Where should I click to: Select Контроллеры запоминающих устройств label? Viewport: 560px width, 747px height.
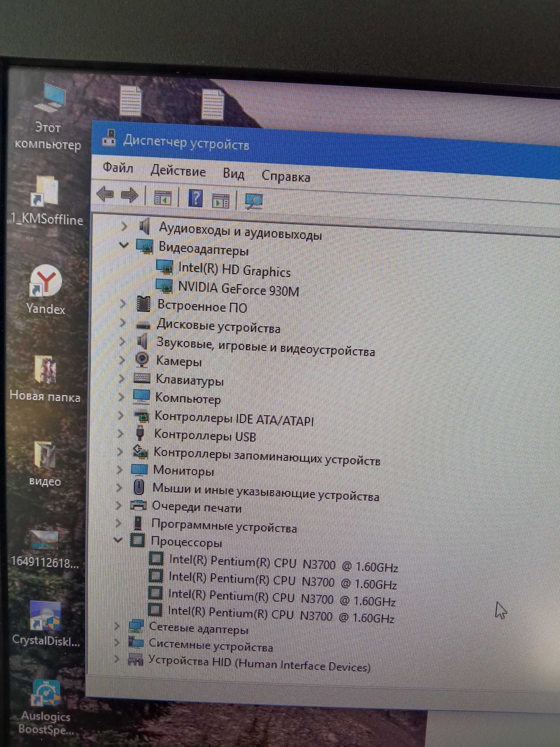coord(267,456)
